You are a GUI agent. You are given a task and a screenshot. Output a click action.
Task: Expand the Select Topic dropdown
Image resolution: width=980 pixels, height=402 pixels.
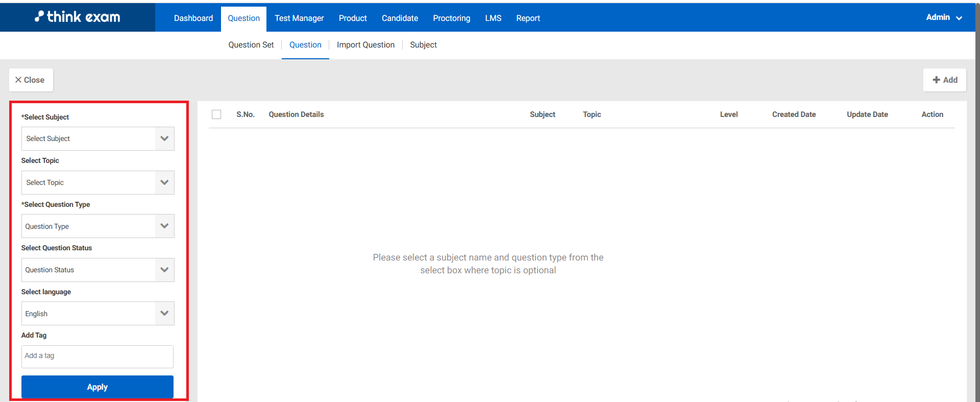[97, 183]
